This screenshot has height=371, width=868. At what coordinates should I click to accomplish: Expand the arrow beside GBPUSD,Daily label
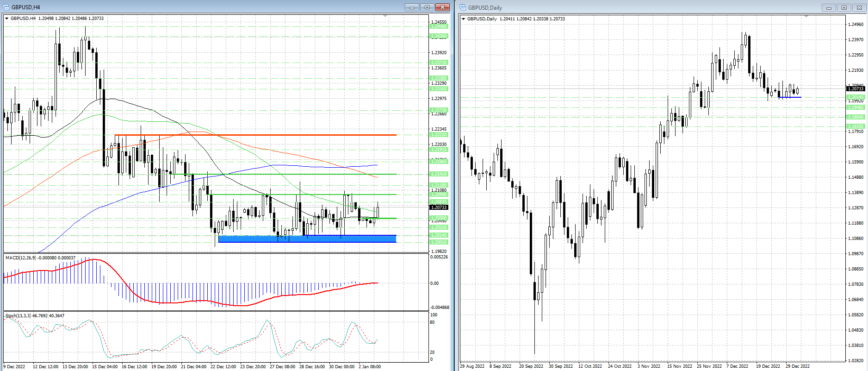[464, 19]
